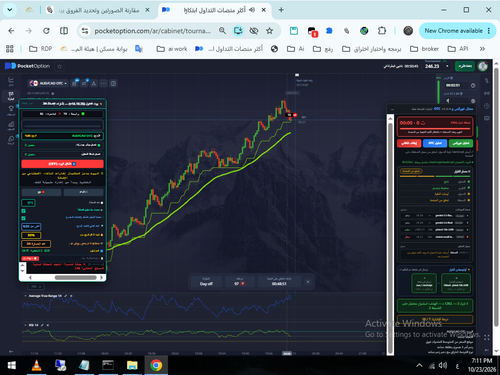
Task: Toggle the chart split layout icon
Action: pos(113,83)
